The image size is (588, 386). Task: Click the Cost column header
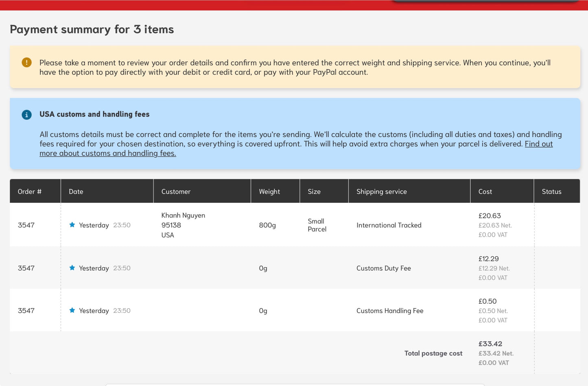click(x=485, y=191)
